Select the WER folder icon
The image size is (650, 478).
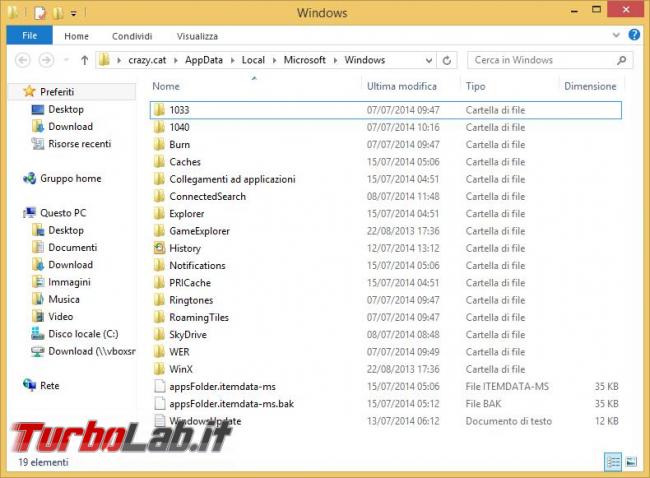[x=159, y=352]
